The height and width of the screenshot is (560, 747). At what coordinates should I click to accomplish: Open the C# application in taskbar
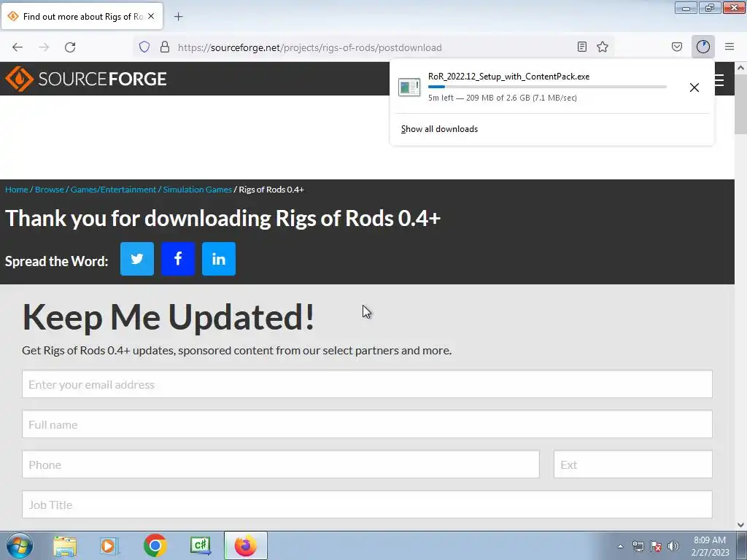click(200, 545)
